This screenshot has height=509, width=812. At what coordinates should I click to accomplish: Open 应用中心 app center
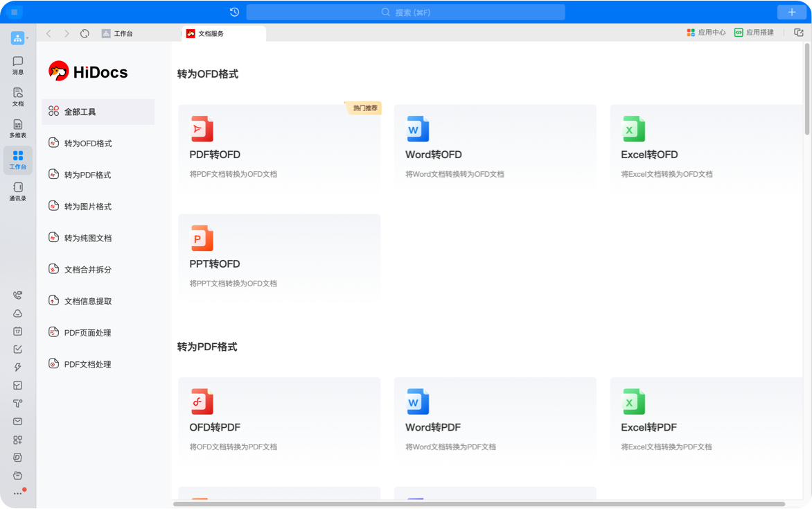tap(706, 32)
